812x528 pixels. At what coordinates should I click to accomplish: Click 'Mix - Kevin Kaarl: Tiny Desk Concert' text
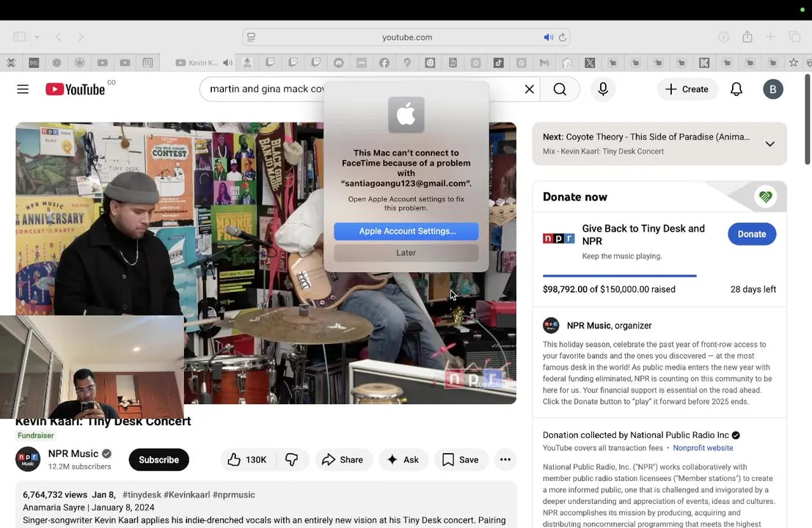603,151
